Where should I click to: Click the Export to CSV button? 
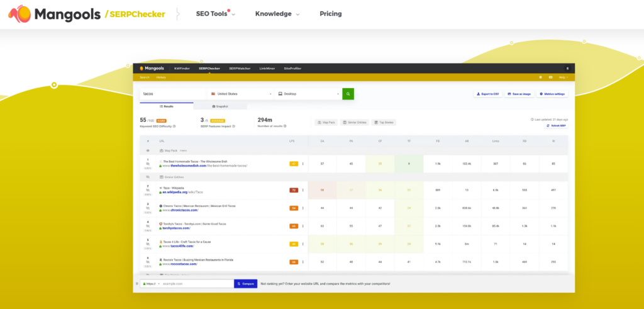pyautogui.click(x=487, y=94)
